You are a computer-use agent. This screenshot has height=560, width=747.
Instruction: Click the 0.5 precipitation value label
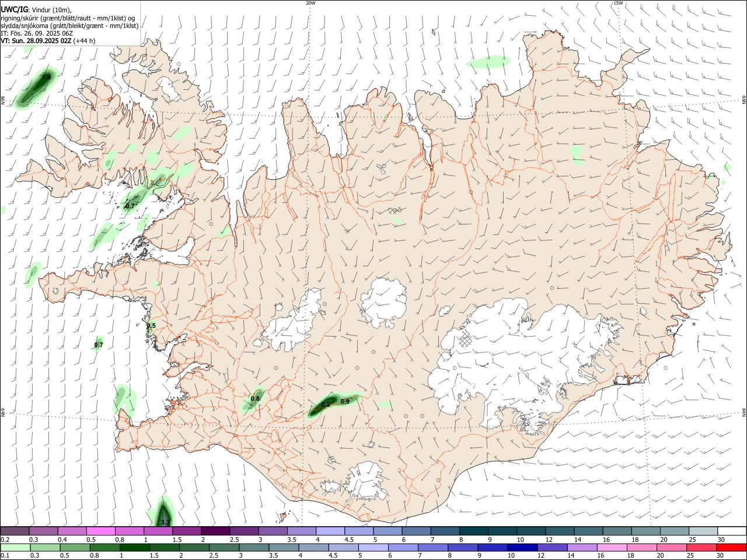(151, 325)
